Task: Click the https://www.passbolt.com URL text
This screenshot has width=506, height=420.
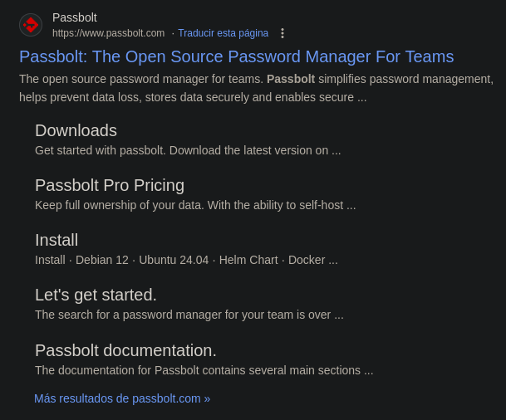Action: (x=108, y=33)
